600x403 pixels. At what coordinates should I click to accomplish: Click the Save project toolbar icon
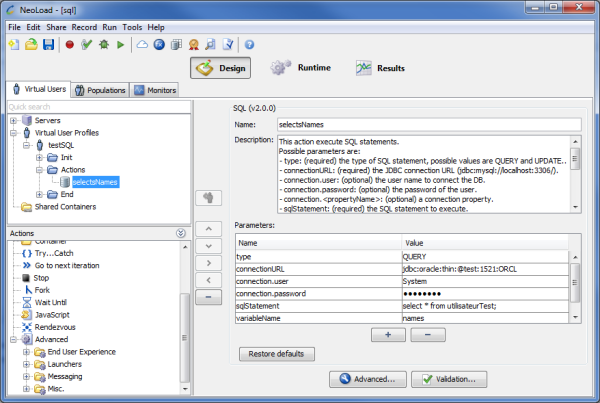pyautogui.click(x=48, y=45)
